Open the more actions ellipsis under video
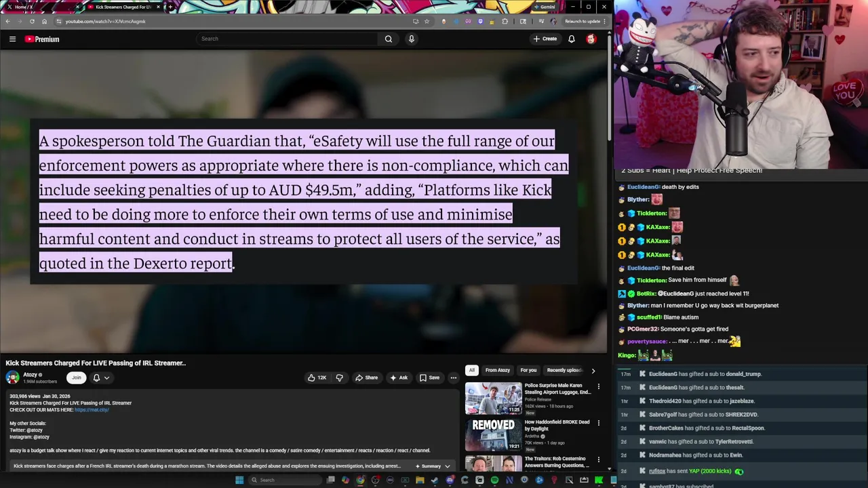Viewport: 868px width, 488px height. (454, 378)
